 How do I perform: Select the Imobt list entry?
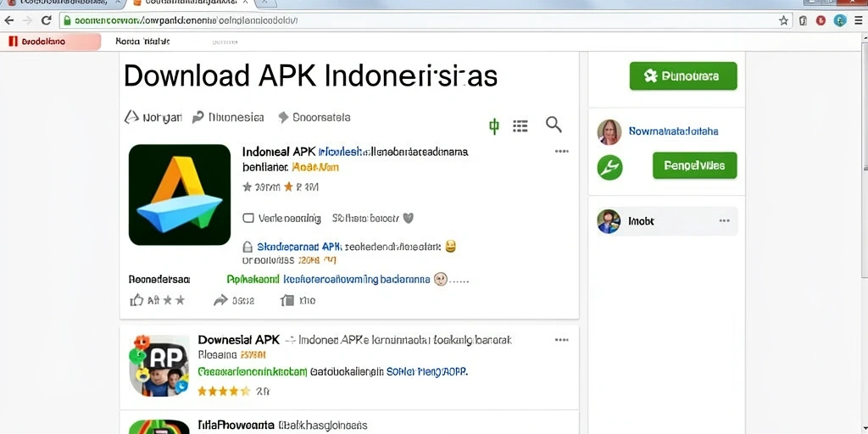[x=666, y=221]
